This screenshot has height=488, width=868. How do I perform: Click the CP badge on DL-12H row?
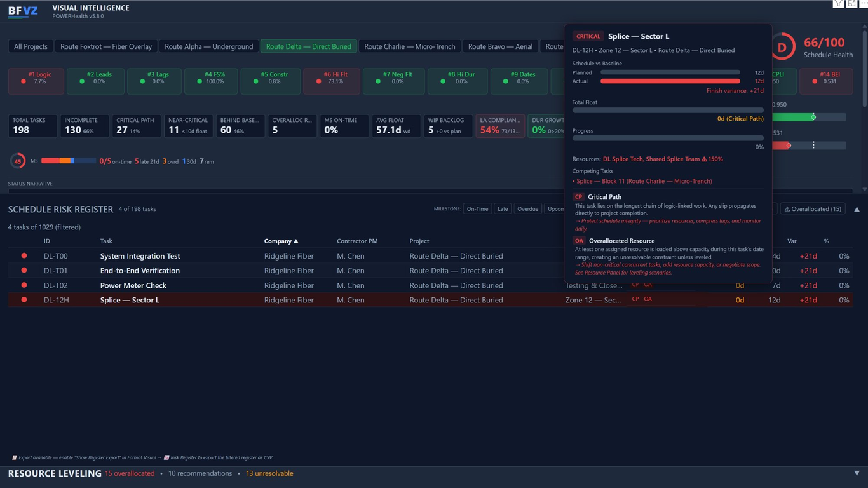click(635, 299)
